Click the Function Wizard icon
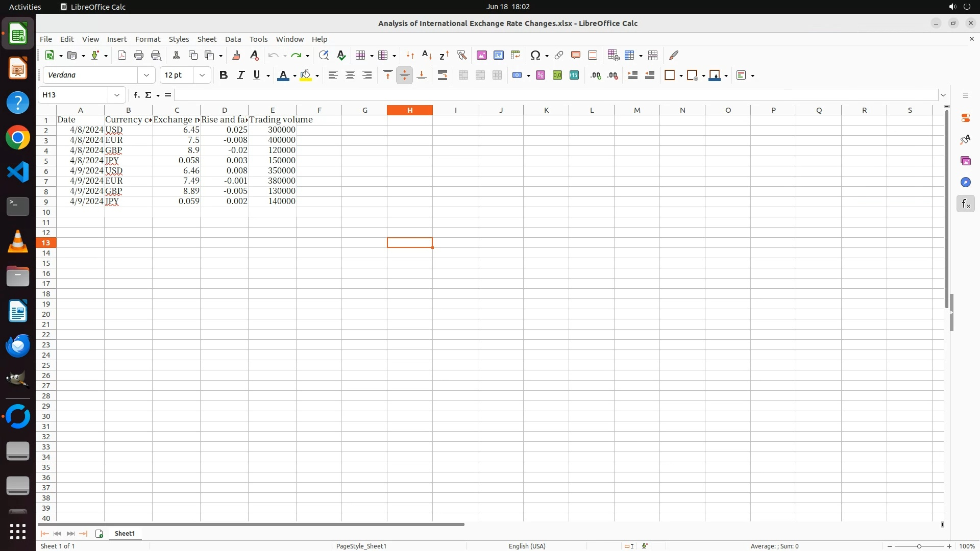 (136, 95)
